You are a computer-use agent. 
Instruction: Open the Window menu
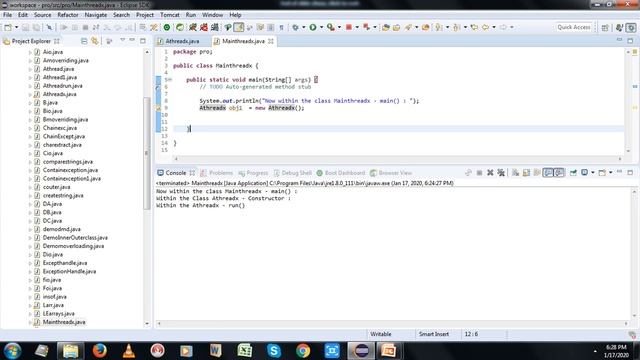coord(212,15)
